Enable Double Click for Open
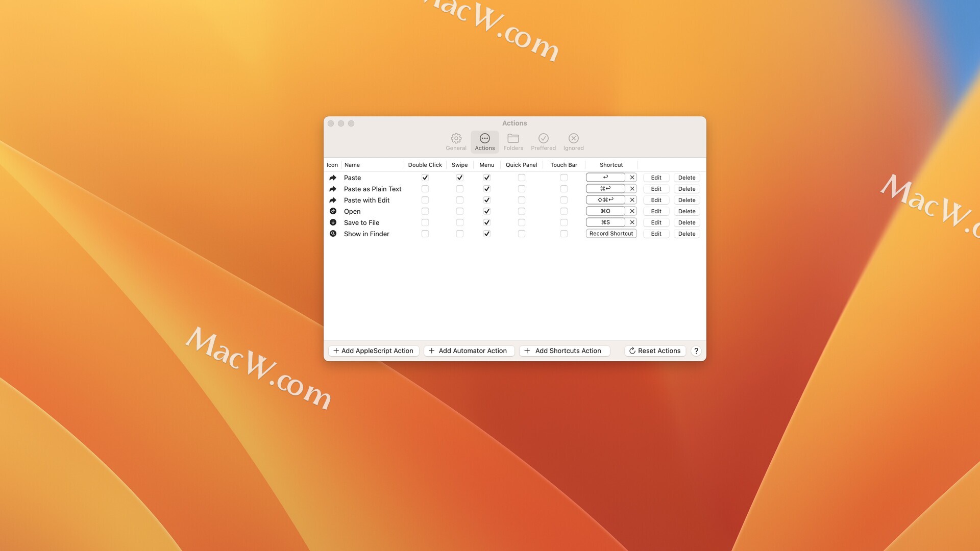Viewport: 980px width, 551px height. (425, 211)
